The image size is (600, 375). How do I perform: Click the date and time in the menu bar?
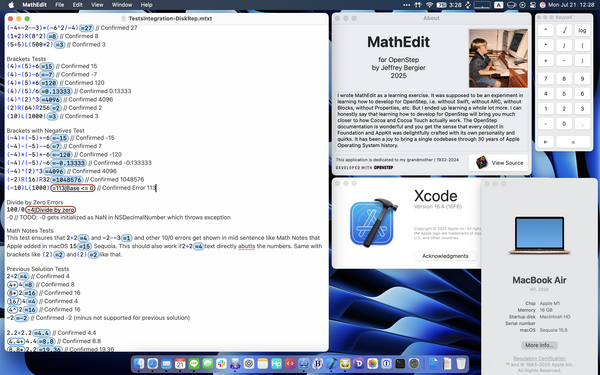tap(571, 5)
